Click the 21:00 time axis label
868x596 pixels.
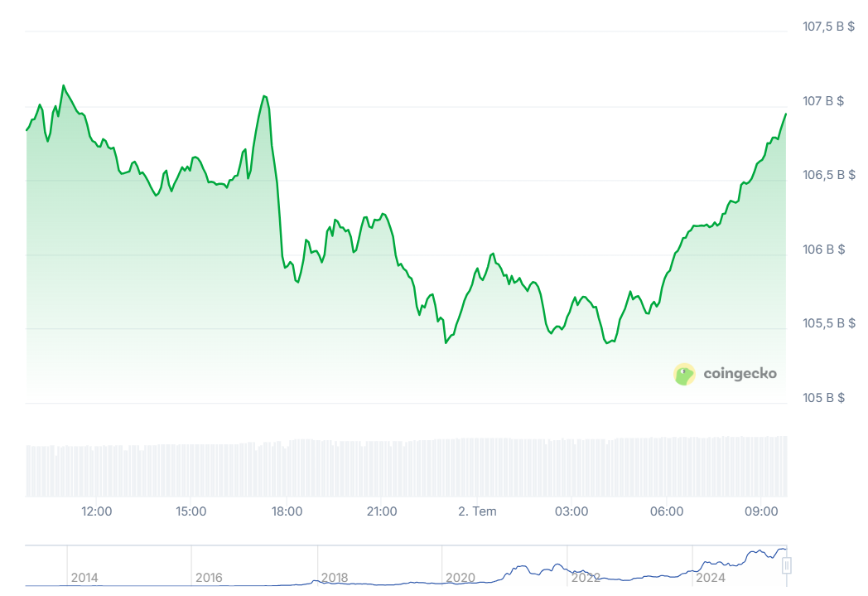tap(382, 511)
